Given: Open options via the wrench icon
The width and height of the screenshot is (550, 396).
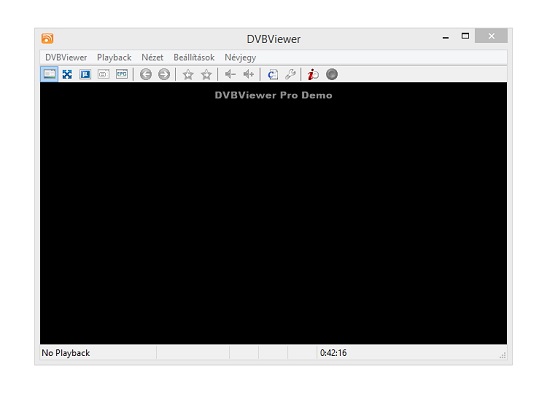Looking at the screenshot, I should click(290, 74).
